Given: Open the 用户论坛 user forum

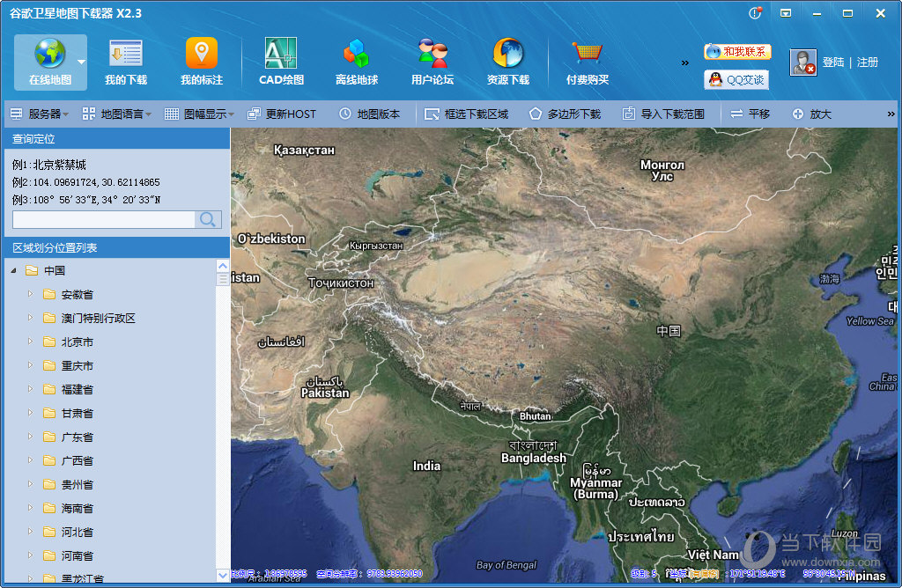Looking at the screenshot, I should 433,62.
